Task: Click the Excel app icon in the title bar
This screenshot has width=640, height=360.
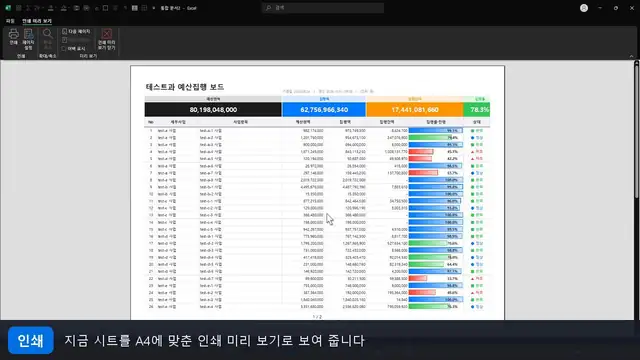Action: (8, 8)
